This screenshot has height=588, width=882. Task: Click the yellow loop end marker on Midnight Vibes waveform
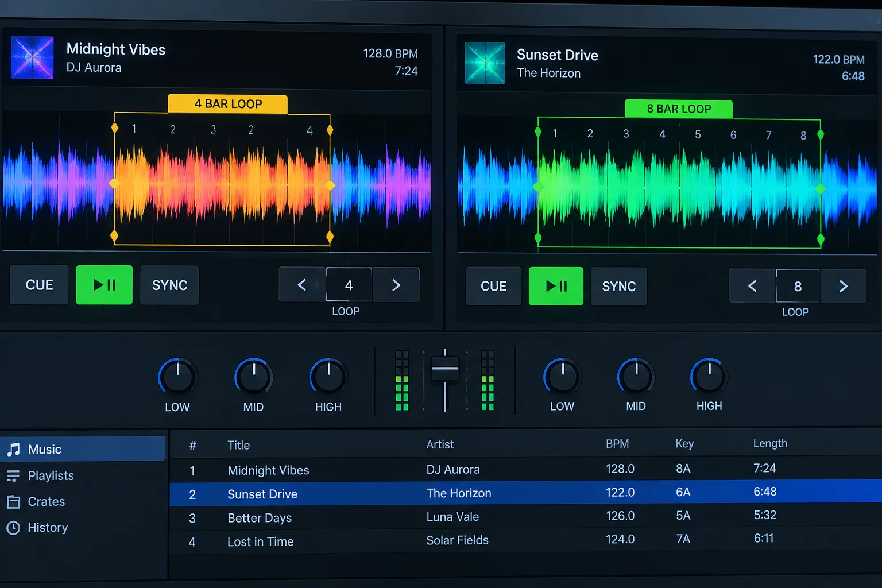pos(330,185)
